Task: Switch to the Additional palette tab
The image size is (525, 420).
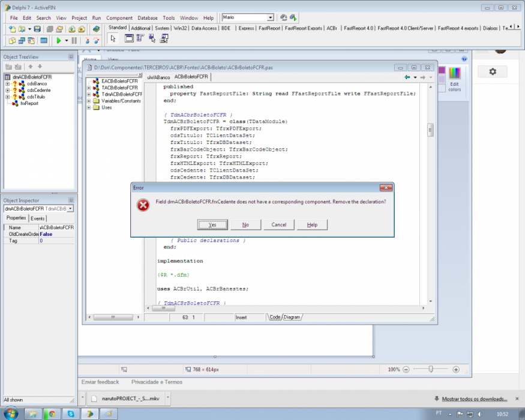Action: 140,28
